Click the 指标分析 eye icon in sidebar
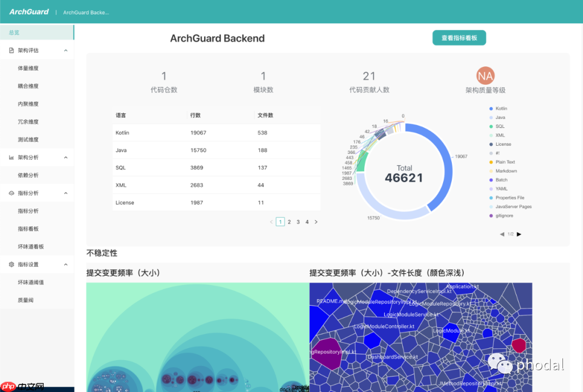Viewport: 583px width, 392px height. click(x=12, y=193)
